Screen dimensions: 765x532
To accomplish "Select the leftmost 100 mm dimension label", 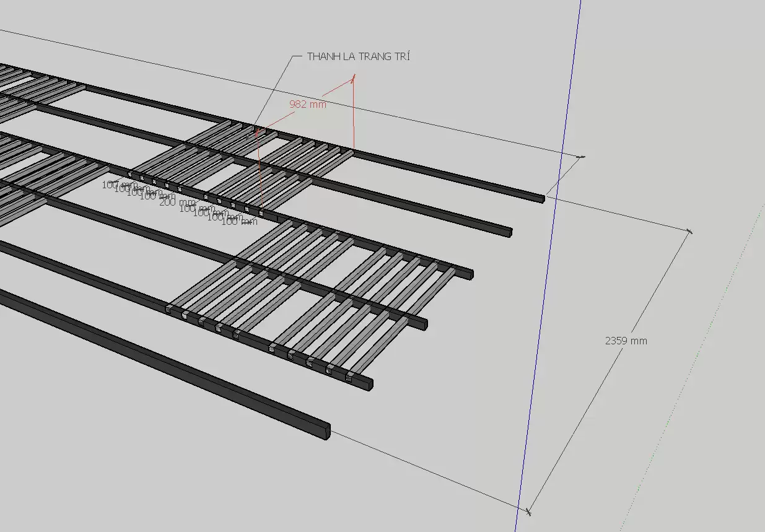I will [x=120, y=185].
